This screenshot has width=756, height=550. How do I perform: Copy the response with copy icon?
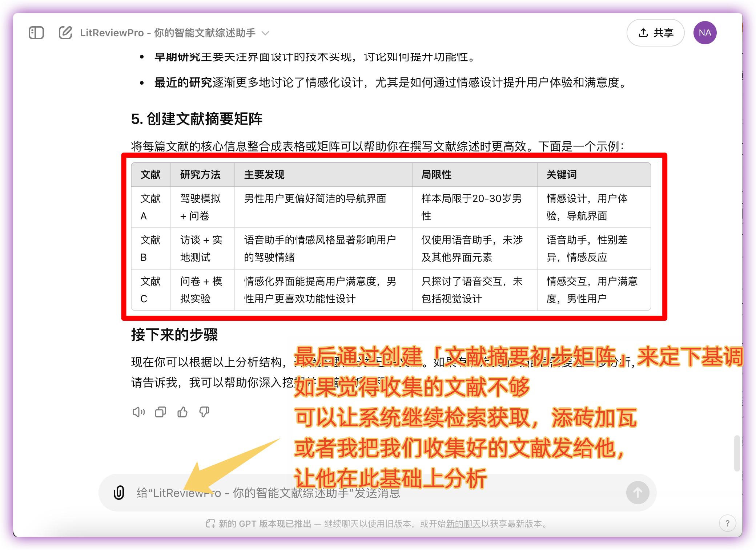tap(161, 412)
